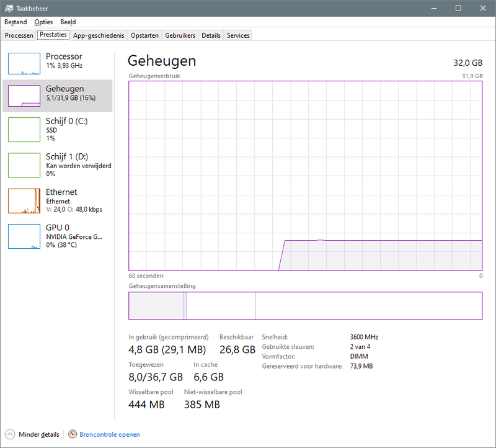Screen dimensions: 496x448
Task: Click the 444 MB Wisselbare pool value
Action: pyautogui.click(x=146, y=405)
